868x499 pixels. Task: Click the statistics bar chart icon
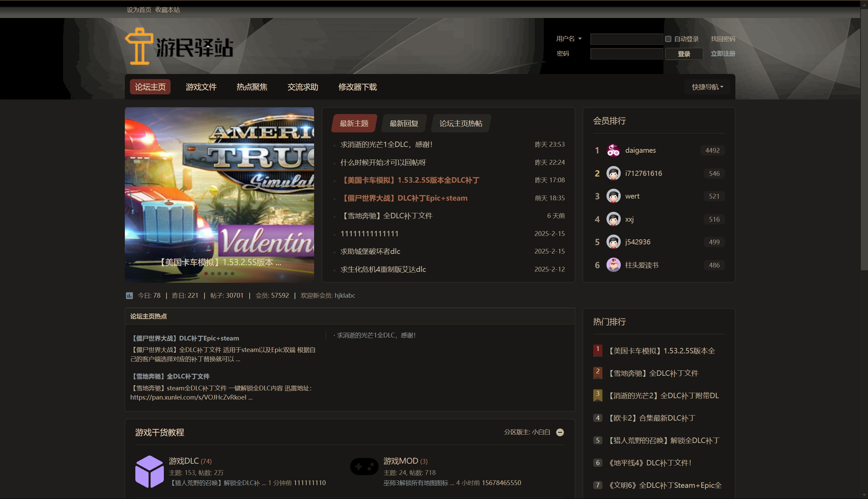click(x=129, y=295)
